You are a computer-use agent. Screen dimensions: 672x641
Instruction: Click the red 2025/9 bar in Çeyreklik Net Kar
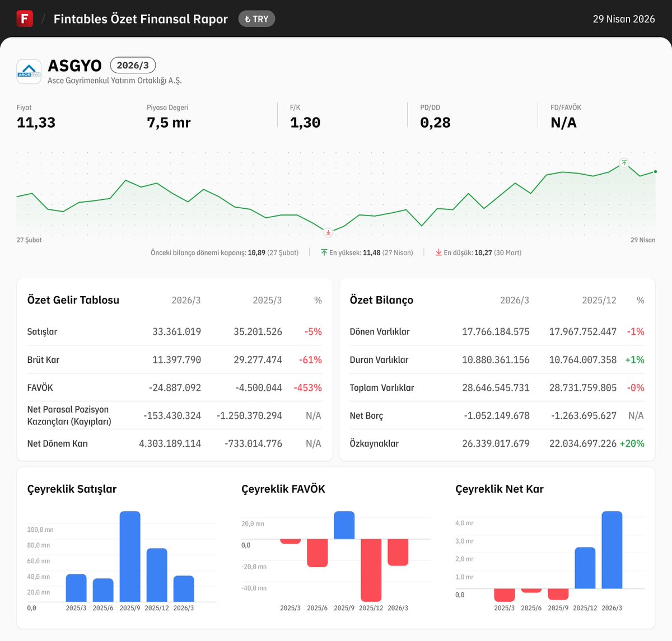point(558,595)
